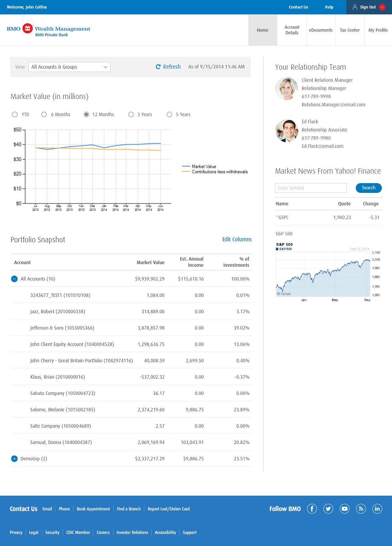The height and width of the screenshot is (546, 392).
Task: Open the Support footer link
Action: (x=189, y=532)
